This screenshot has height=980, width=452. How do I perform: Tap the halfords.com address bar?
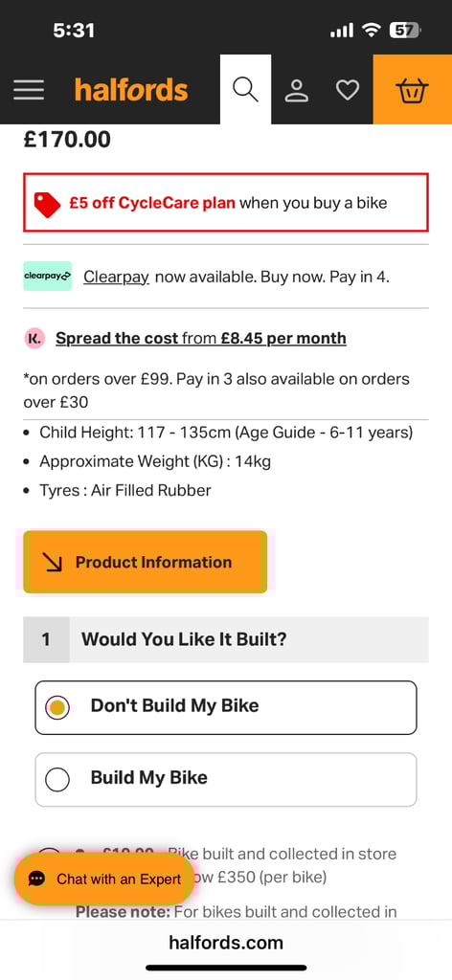click(x=226, y=942)
